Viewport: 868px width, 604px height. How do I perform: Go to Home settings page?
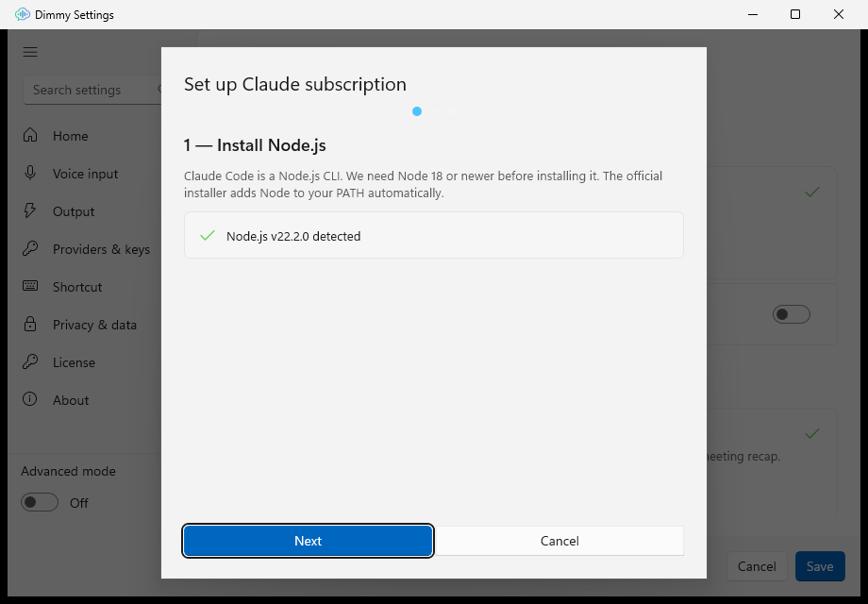(71, 136)
